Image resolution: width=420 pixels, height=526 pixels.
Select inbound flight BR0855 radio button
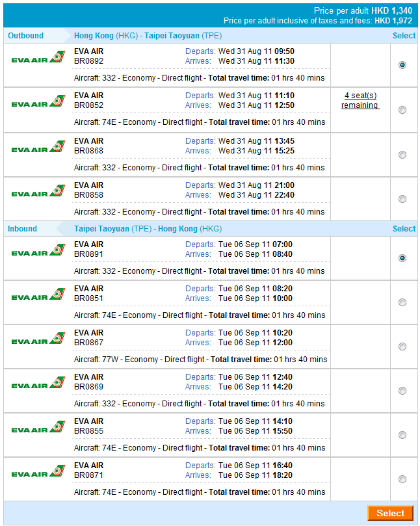point(402,435)
